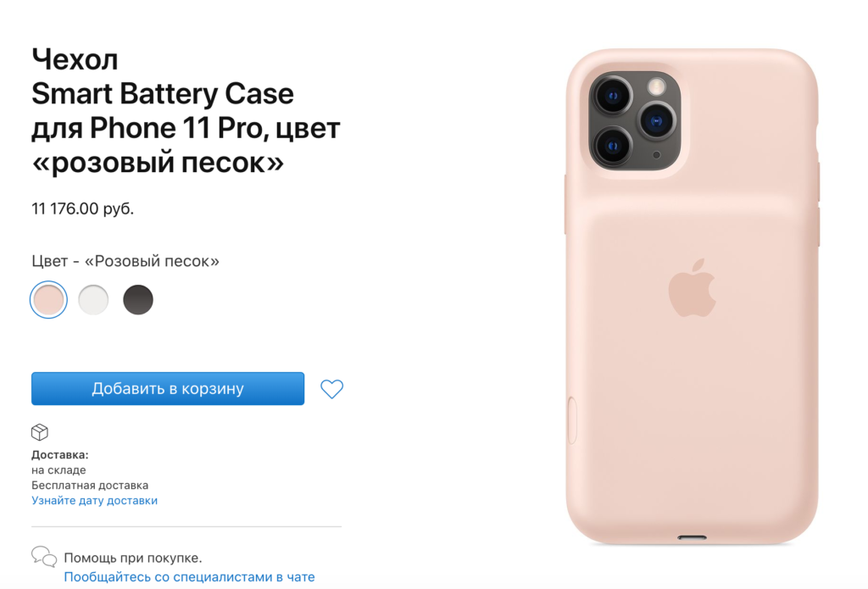Click the Доставка: heading
868x589 pixels.
click(x=60, y=455)
